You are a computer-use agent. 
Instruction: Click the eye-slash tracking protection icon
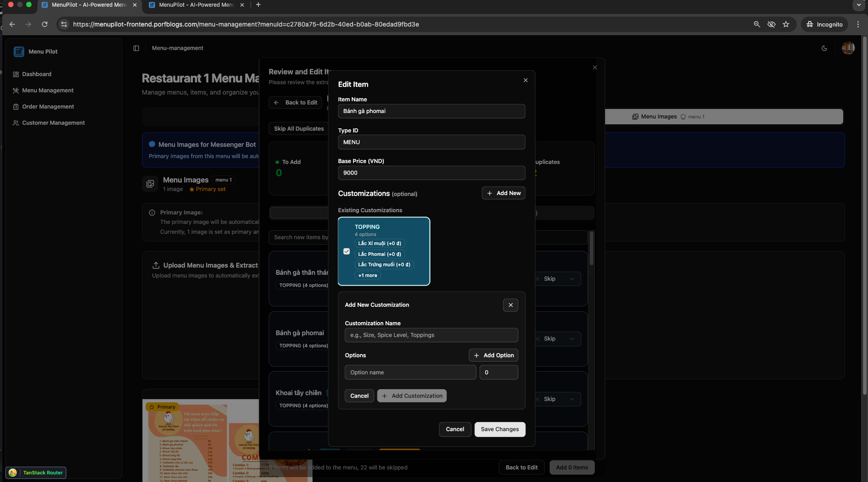click(x=771, y=24)
